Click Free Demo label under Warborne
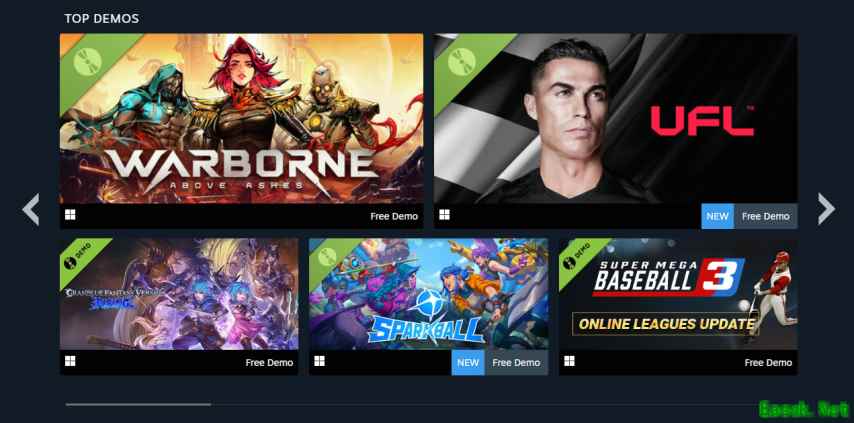This screenshot has height=423, width=854. (394, 216)
